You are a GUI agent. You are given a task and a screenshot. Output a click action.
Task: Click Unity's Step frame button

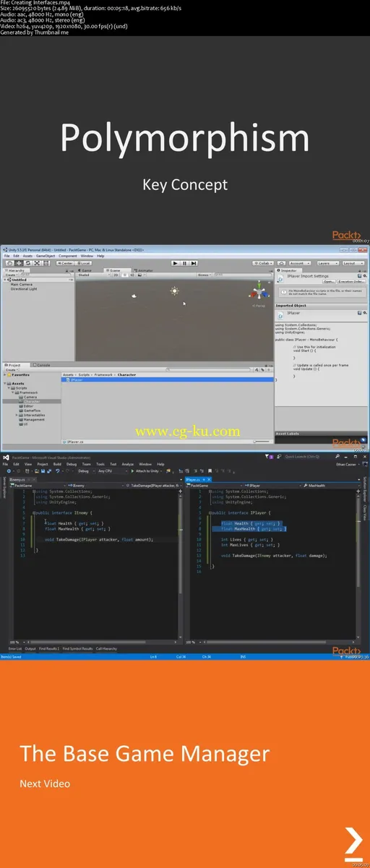(194, 263)
